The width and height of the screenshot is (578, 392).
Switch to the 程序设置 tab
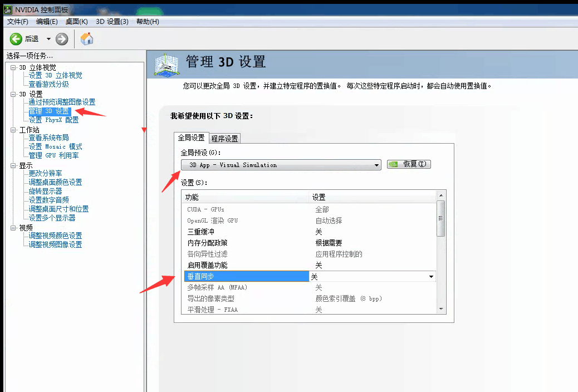click(x=224, y=139)
